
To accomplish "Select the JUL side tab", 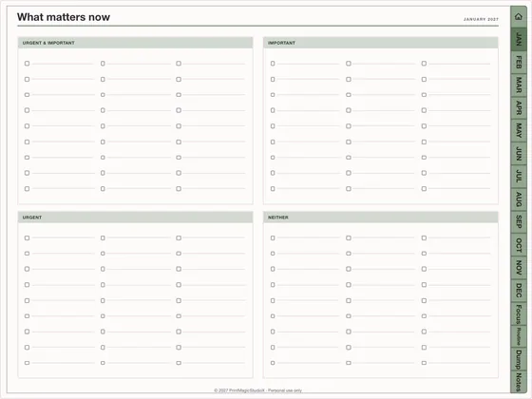I will [x=519, y=176].
